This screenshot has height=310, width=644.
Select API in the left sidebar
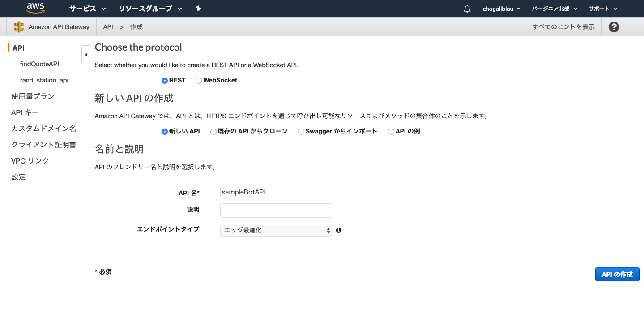tap(18, 48)
